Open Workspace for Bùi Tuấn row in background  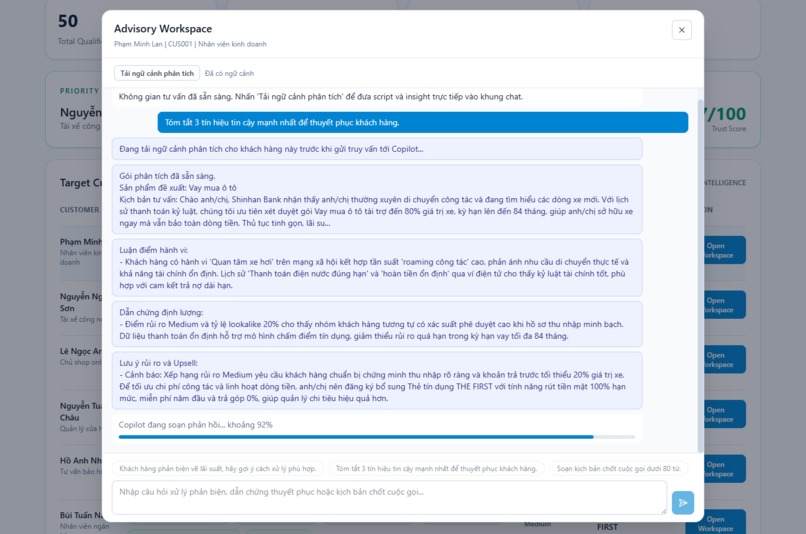point(716,523)
